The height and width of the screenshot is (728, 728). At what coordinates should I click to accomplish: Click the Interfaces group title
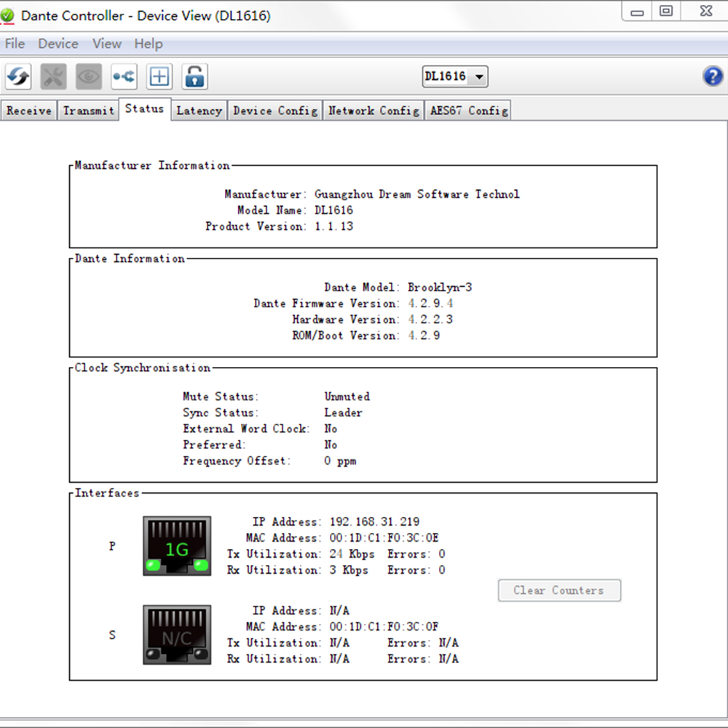107,493
